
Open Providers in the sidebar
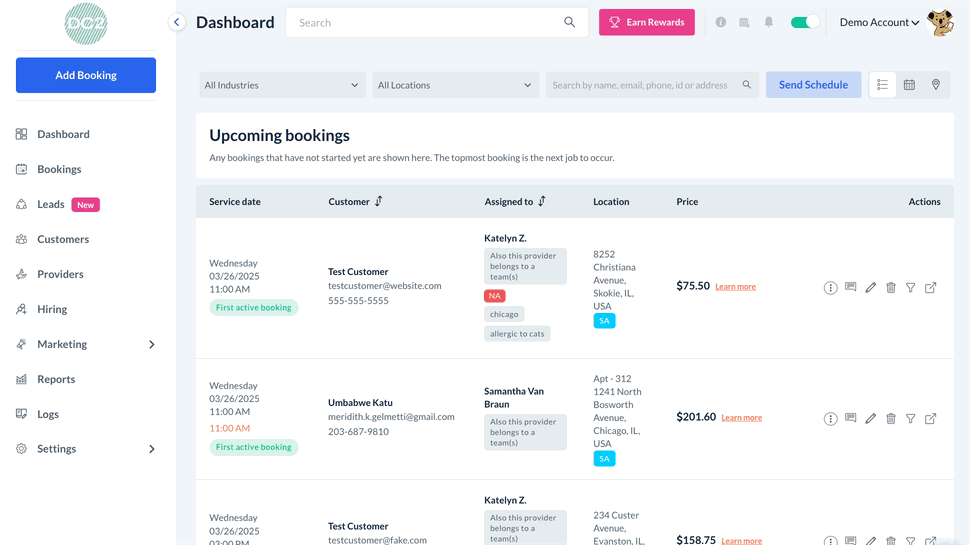click(x=60, y=274)
